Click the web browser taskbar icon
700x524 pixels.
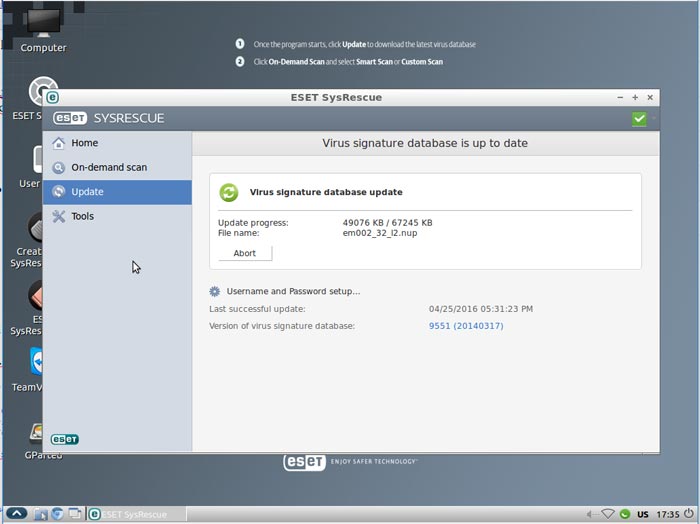tap(57, 514)
